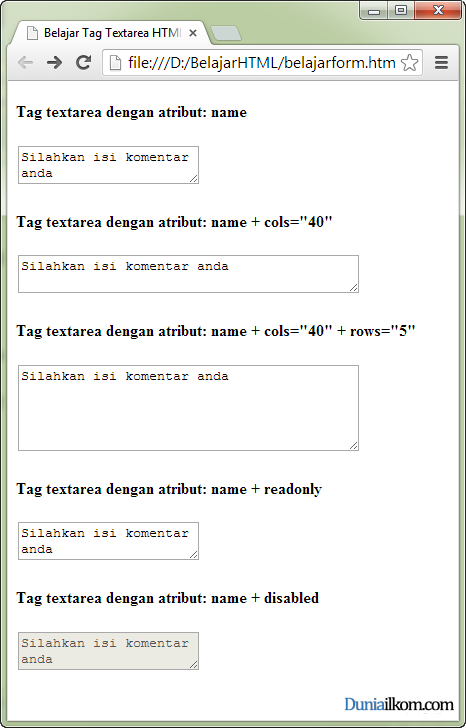This screenshot has width=466, height=728.
Task: Click into the cols="40" textarea
Action: click(188, 274)
